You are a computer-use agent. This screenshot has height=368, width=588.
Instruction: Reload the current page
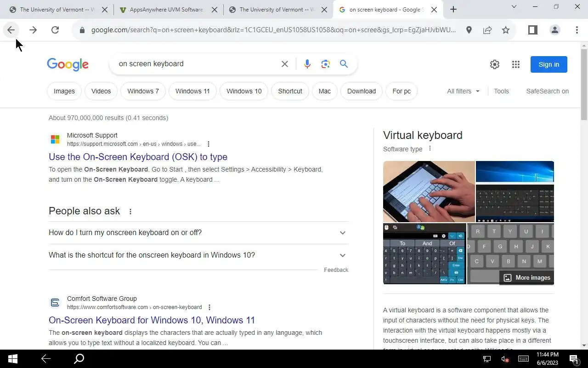tap(55, 30)
